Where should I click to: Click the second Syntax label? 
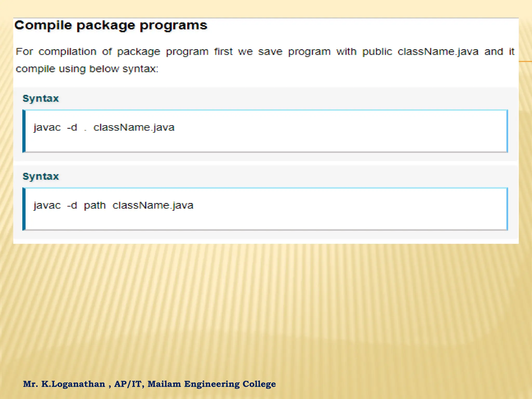click(x=41, y=177)
